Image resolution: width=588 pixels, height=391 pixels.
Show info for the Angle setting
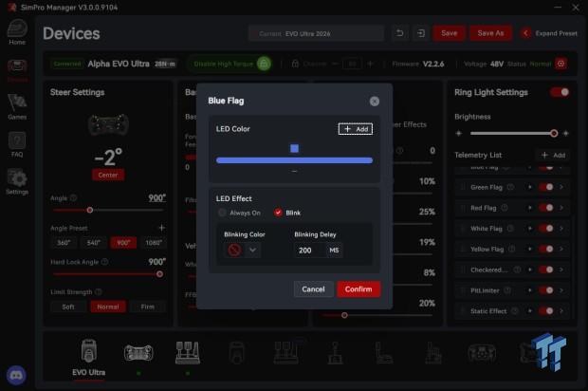74,197
